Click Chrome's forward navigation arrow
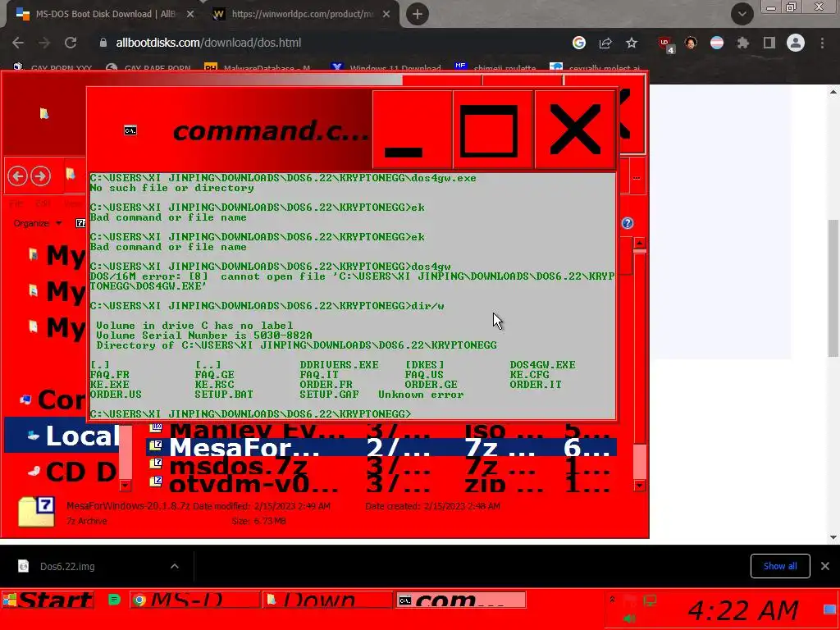The height and width of the screenshot is (630, 840). tap(44, 43)
